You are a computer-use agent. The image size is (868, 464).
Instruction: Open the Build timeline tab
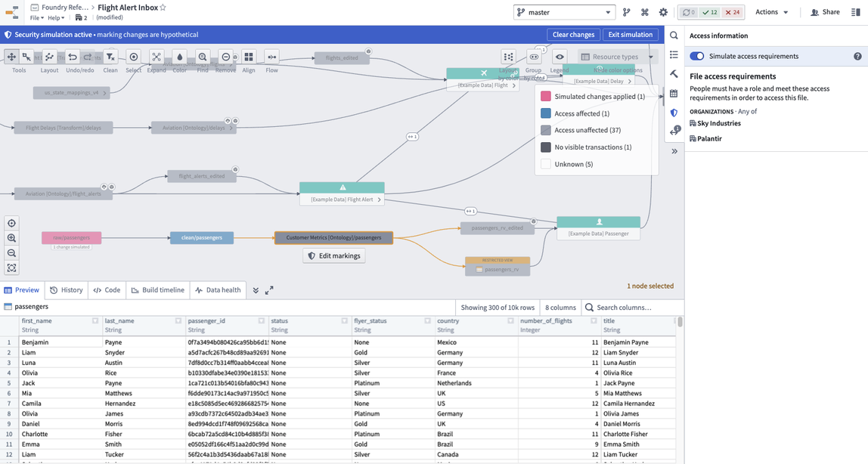[x=158, y=289]
